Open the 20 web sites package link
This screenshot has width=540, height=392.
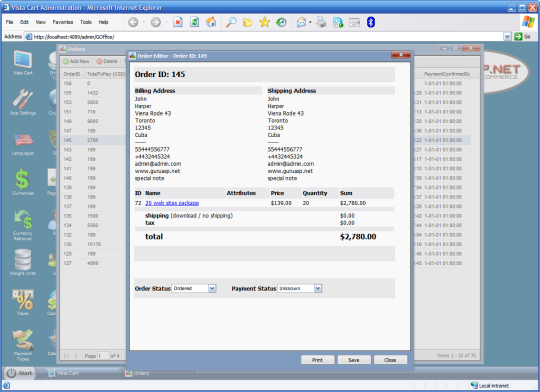(172, 203)
